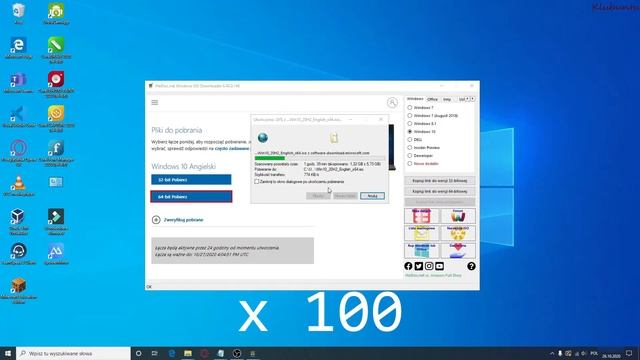The height and width of the screenshot is (360, 640).
Task: Open the red calendar tile thumbnail
Action: [422, 216]
